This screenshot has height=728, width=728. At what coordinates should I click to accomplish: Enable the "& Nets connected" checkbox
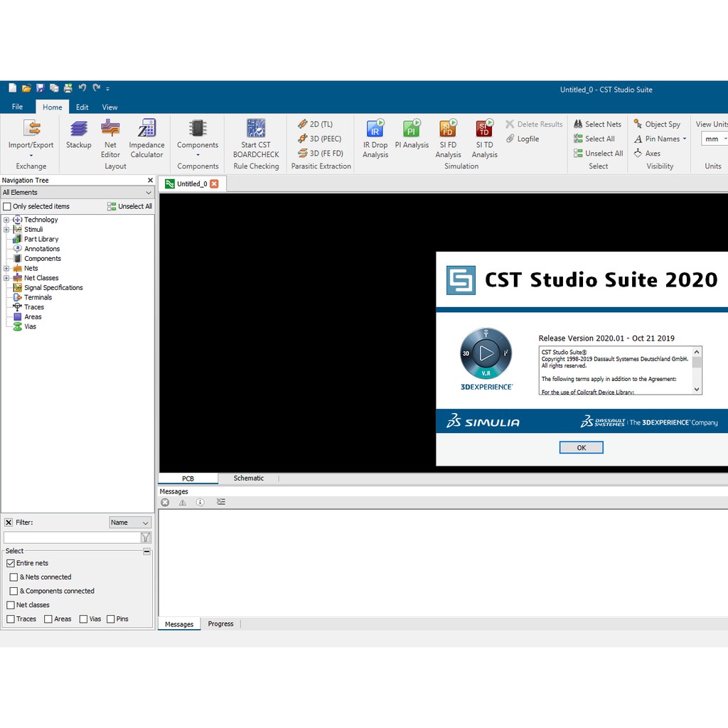14,577
